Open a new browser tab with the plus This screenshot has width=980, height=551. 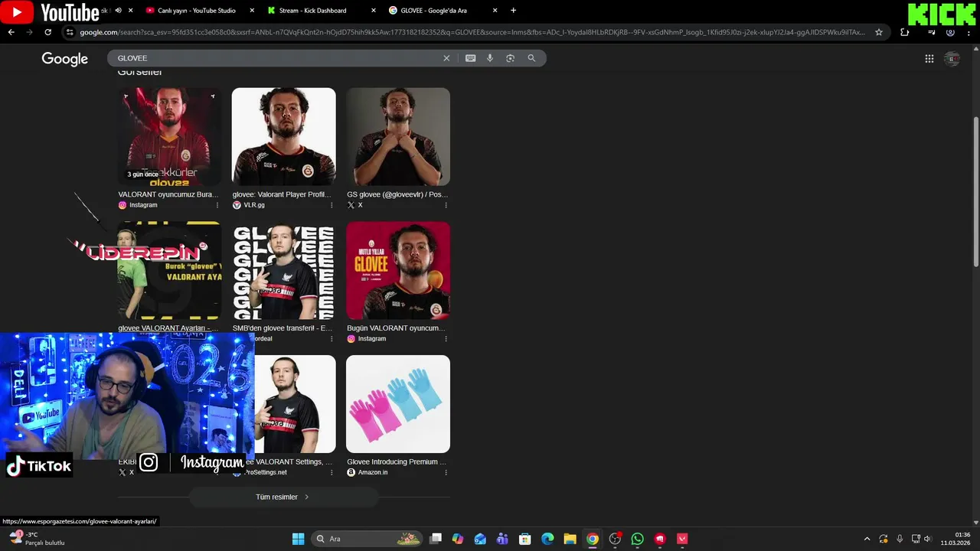pos(513,11)
